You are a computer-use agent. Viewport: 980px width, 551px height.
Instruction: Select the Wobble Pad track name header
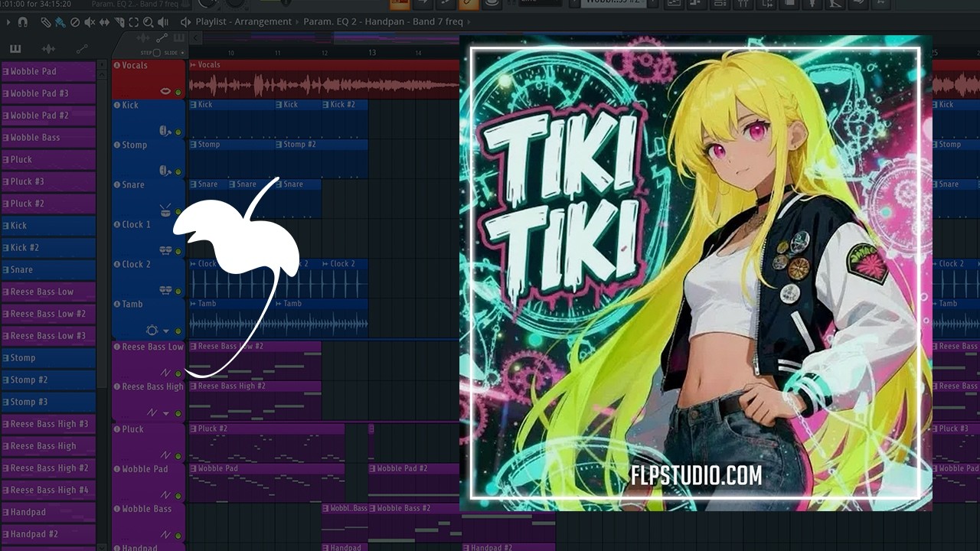(145, 469)
